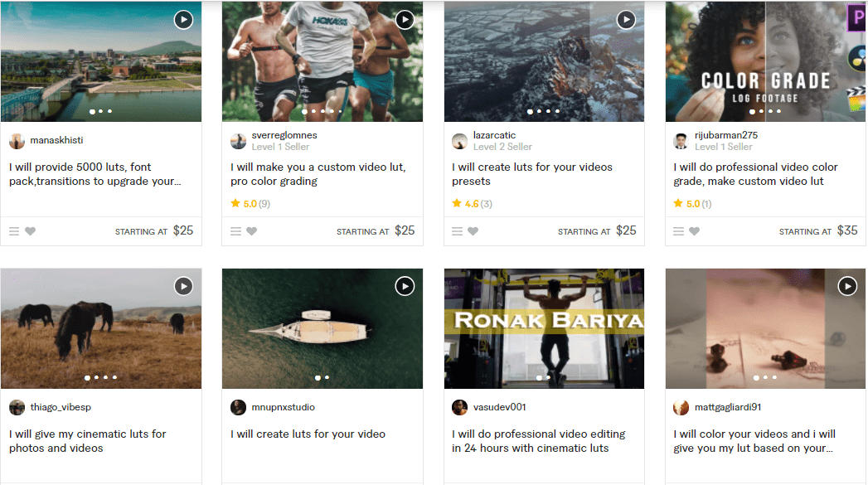868x485 pixels.
Task: Play the lazarcatic gig video preview
Action: 626,20
